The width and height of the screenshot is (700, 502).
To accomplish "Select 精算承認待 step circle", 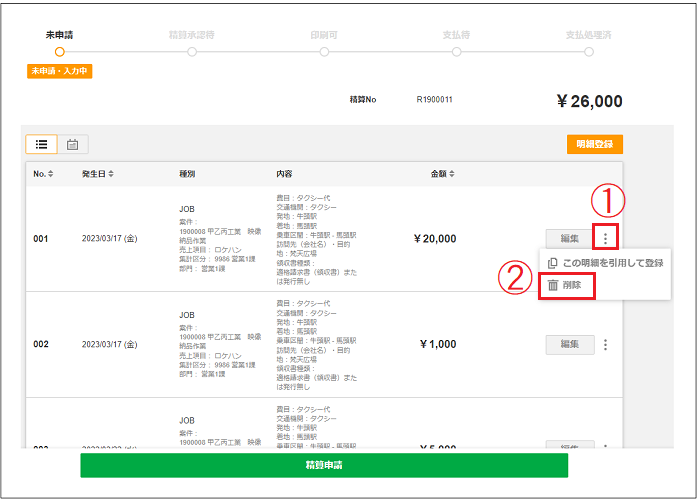I will point(192,52).
